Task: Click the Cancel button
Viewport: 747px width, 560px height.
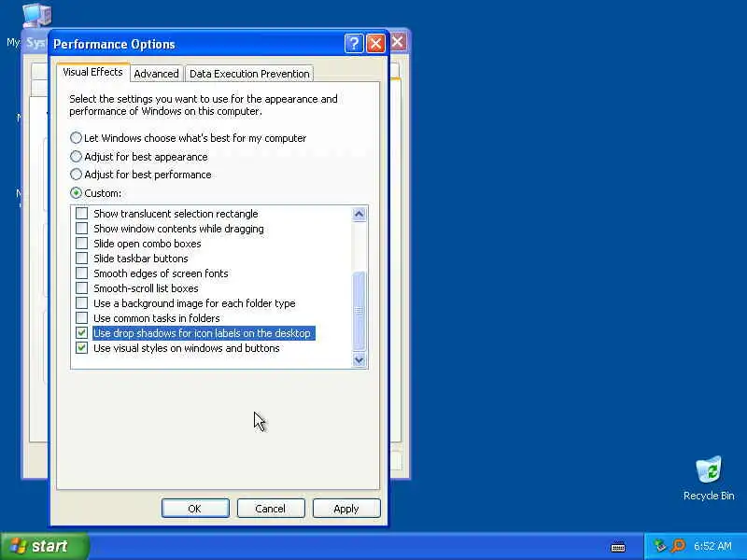Action: 271,508
